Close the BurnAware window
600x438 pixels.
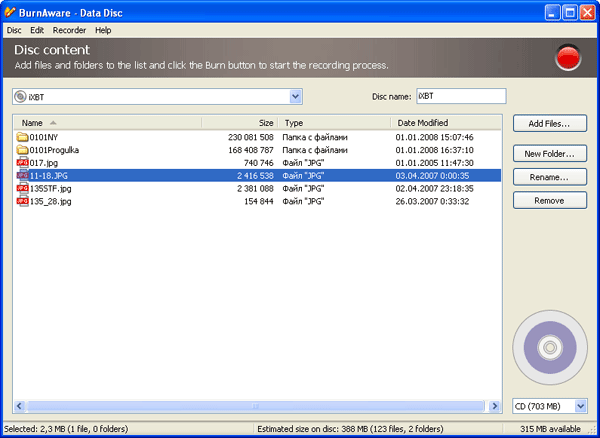[587, 13]
